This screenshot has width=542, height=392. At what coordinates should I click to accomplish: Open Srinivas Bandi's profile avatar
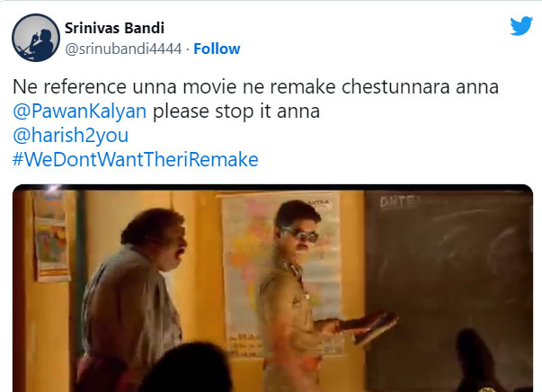tap(36, 38)
